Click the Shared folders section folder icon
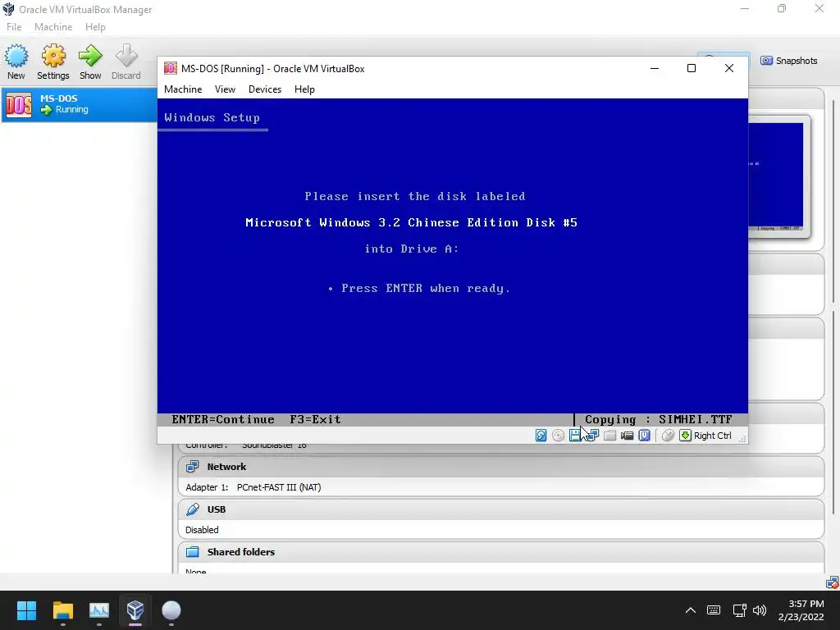840x630 pixels. [192, 552]
